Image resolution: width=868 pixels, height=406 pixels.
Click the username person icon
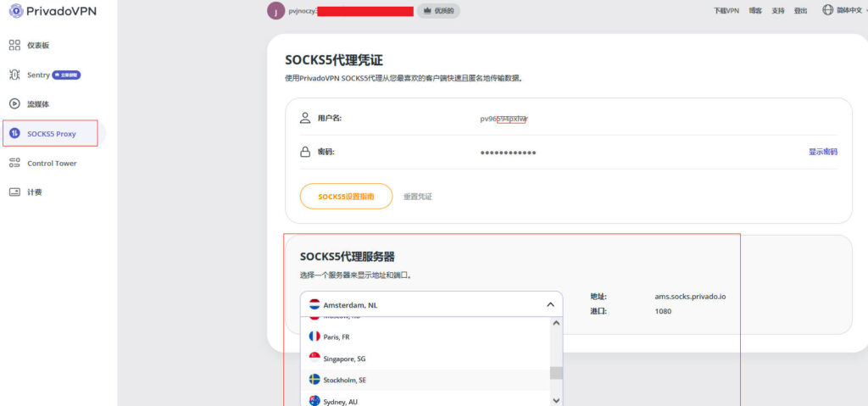305,118
